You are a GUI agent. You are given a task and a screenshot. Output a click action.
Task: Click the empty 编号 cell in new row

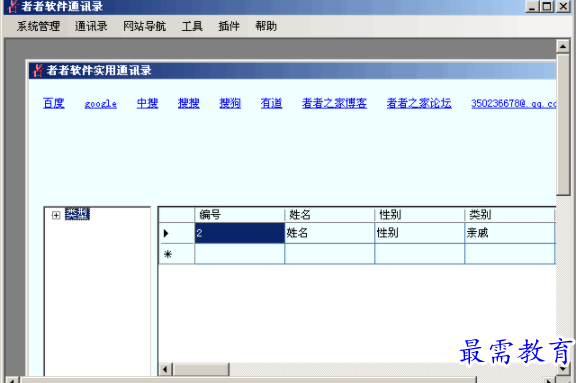click(240, 254)
